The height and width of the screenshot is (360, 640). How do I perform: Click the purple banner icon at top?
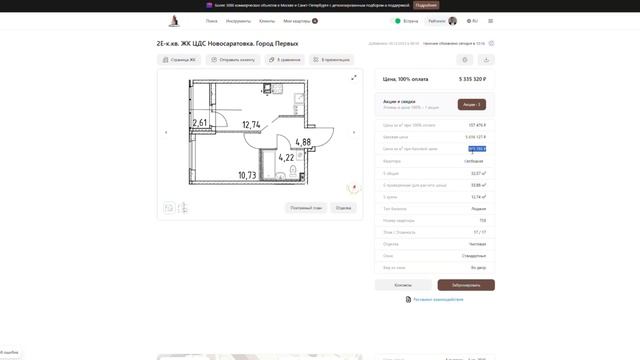click(x=209, y=5)
